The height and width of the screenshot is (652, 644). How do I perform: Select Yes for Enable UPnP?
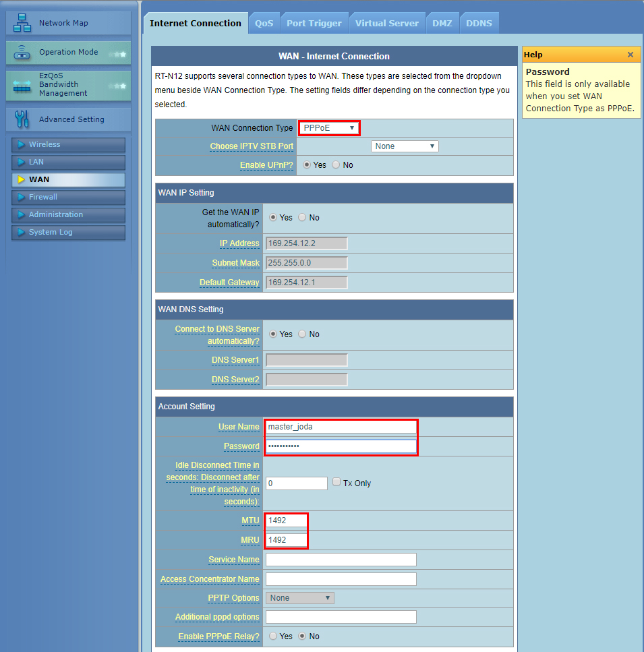[307, 165]
